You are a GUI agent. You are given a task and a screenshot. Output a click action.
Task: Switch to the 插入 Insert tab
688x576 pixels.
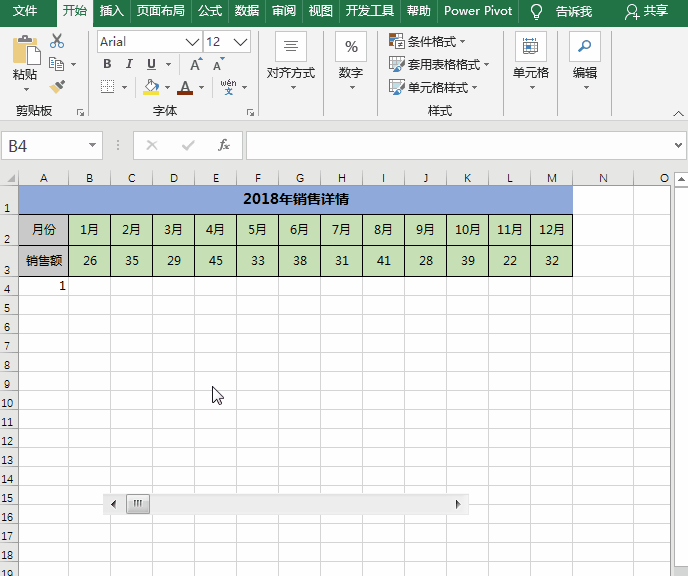point(111,11)
